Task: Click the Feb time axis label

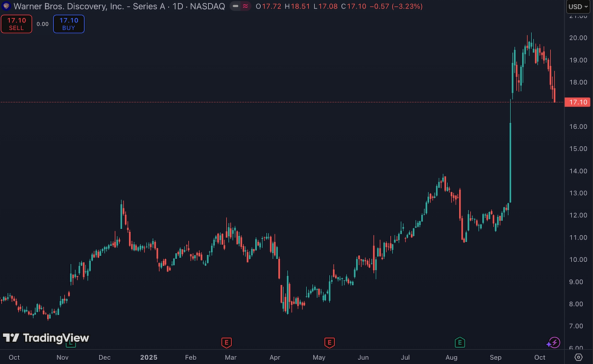Action: [x=191, y=357]
